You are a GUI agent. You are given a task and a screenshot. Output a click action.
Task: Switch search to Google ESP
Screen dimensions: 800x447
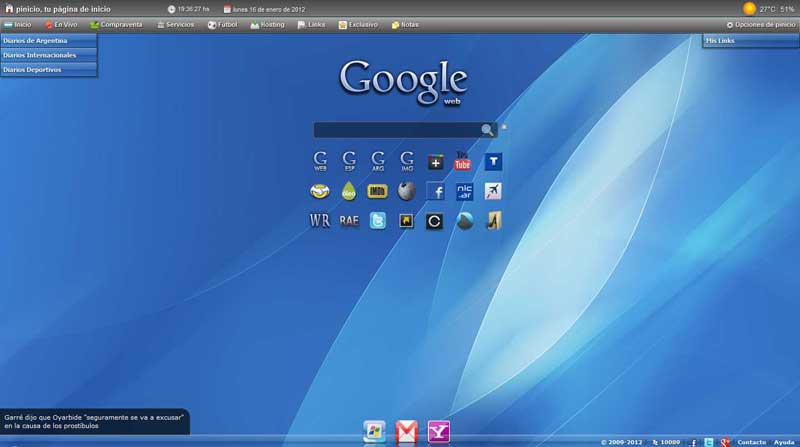click(349, 161)
